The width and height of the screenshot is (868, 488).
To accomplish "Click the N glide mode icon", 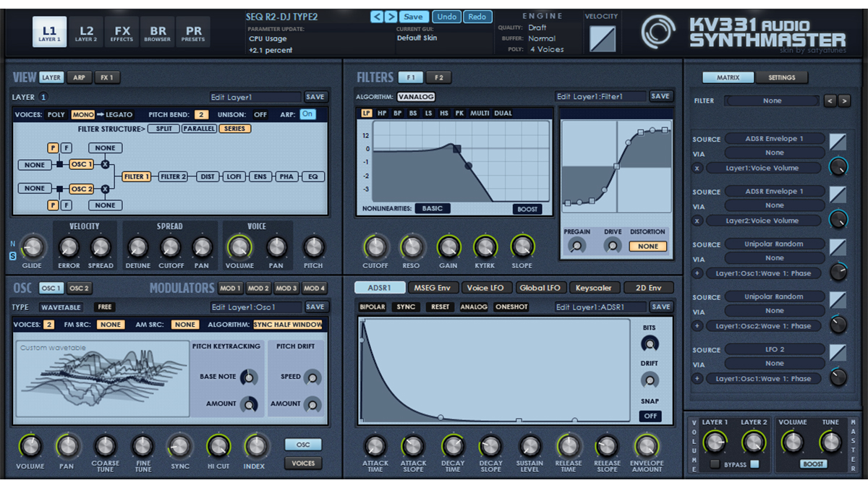I will (x=12, y=244).
